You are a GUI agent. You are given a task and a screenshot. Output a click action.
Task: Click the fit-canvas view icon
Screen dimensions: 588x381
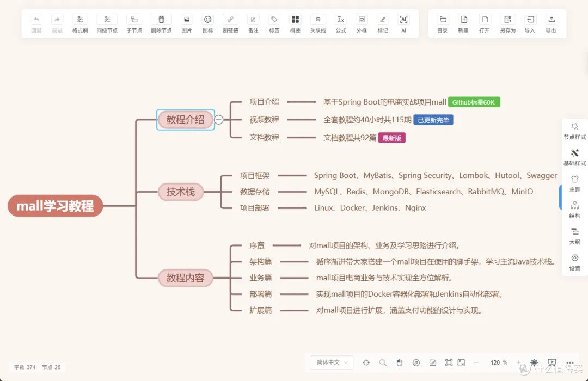coord(449,362)
